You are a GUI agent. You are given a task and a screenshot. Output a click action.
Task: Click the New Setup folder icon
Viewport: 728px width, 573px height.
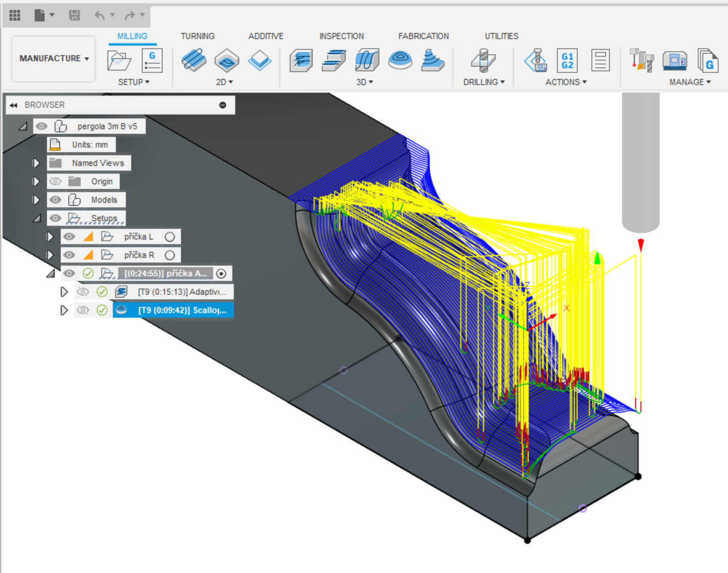(119, 61)
